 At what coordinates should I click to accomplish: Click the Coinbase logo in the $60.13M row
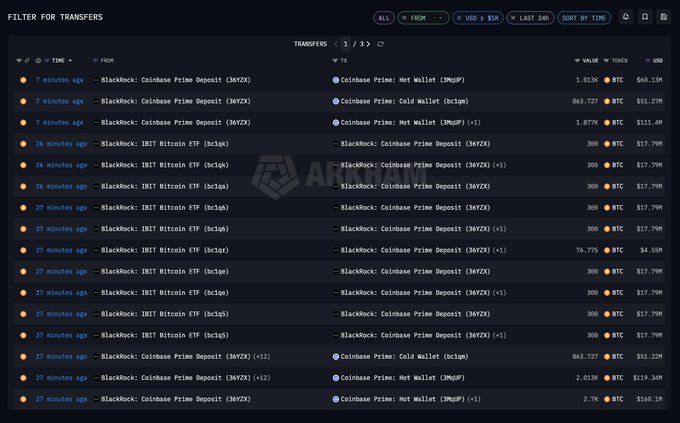[x=336, y=80]
